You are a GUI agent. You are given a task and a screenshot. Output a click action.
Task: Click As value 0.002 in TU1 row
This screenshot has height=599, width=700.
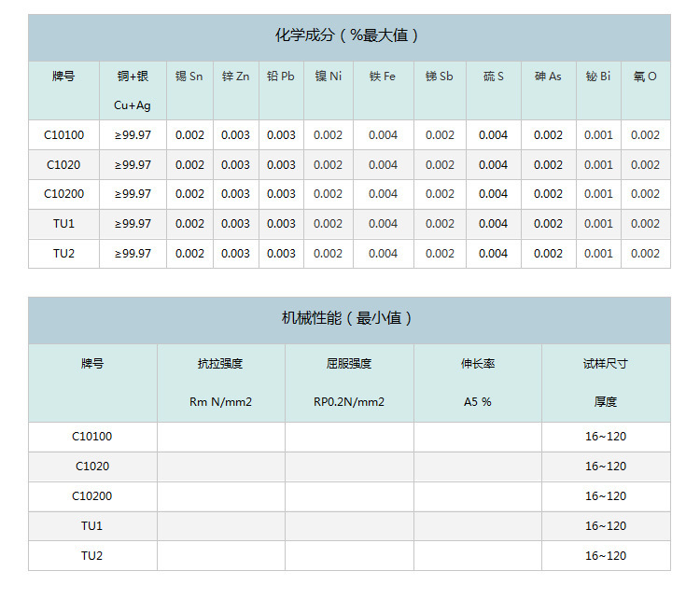click(548, 224)
